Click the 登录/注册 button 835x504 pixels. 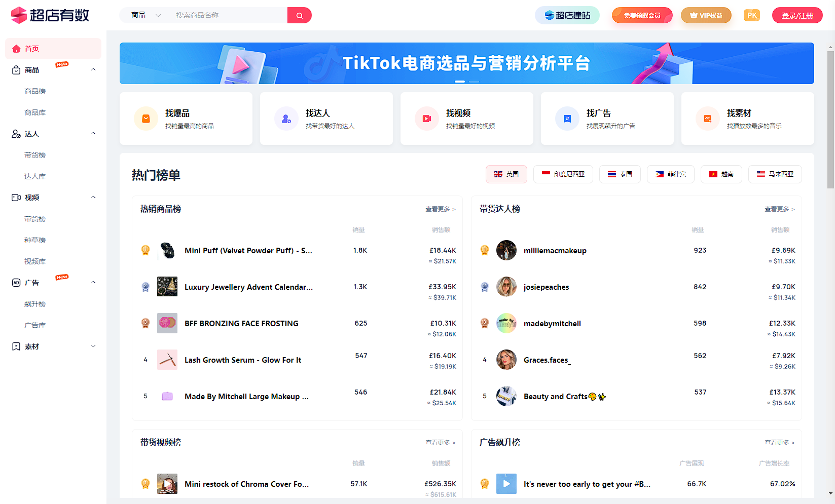click(x=797, y=15)
